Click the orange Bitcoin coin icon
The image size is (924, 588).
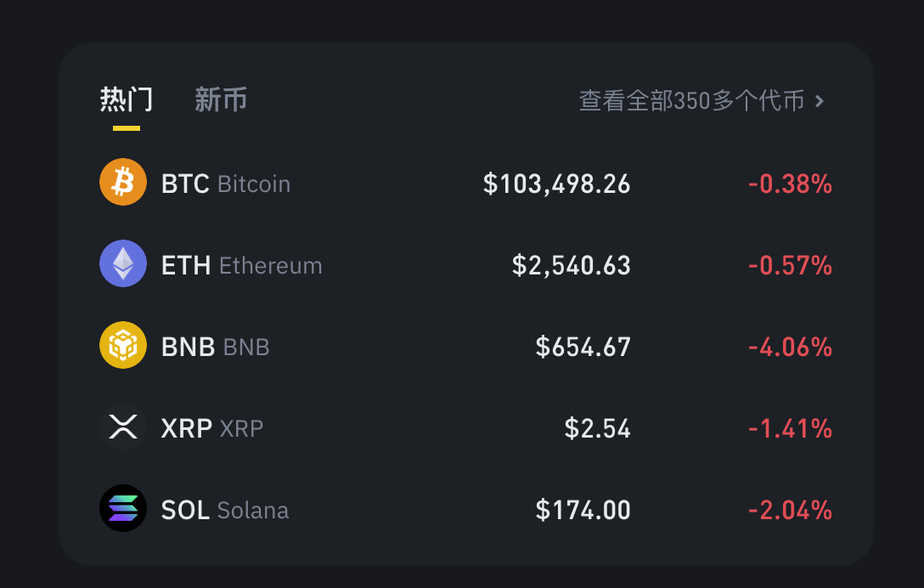coord(122,182)
